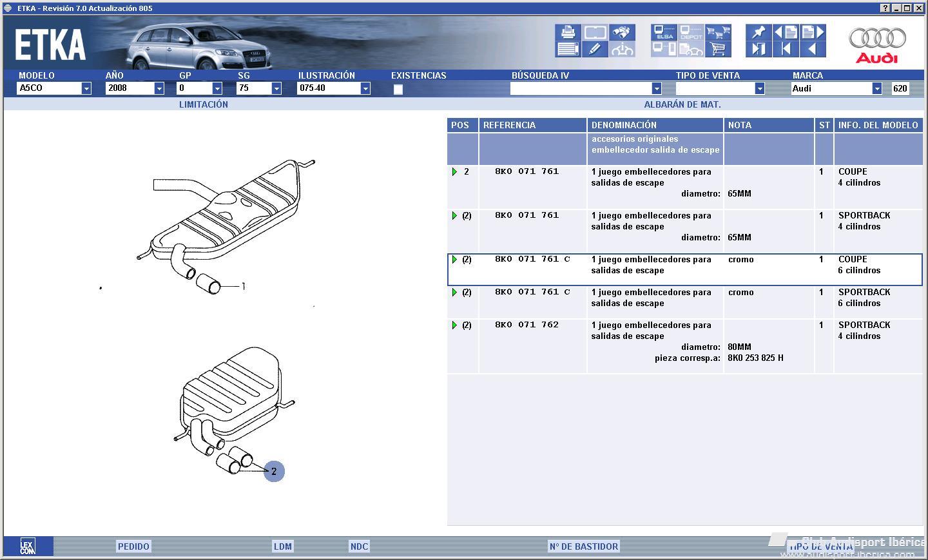The height and width of the screenshot is (560, 928).
Task: Click the pencil edit icon
Action: [595, 49]
